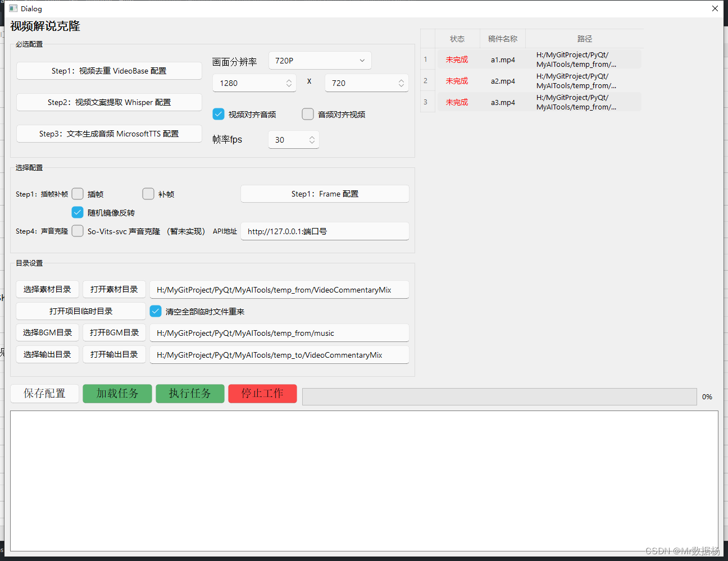Toggle 视频对齐音频 checkbox
Screen dimensions: 728x561
pos(219,114)
